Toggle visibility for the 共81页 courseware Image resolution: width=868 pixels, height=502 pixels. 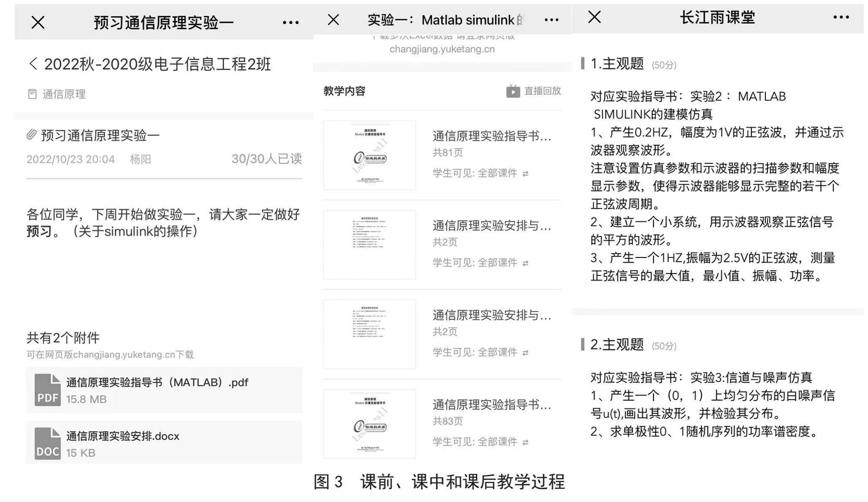tap(525, 174)
